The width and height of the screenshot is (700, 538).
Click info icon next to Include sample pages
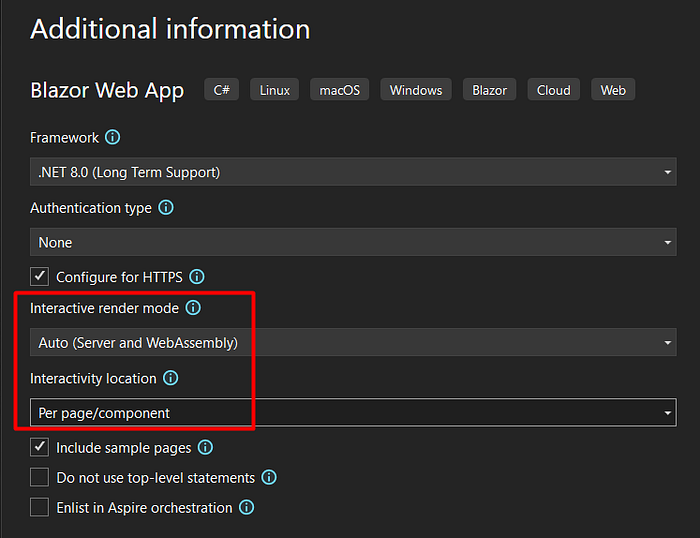(205, 447)
